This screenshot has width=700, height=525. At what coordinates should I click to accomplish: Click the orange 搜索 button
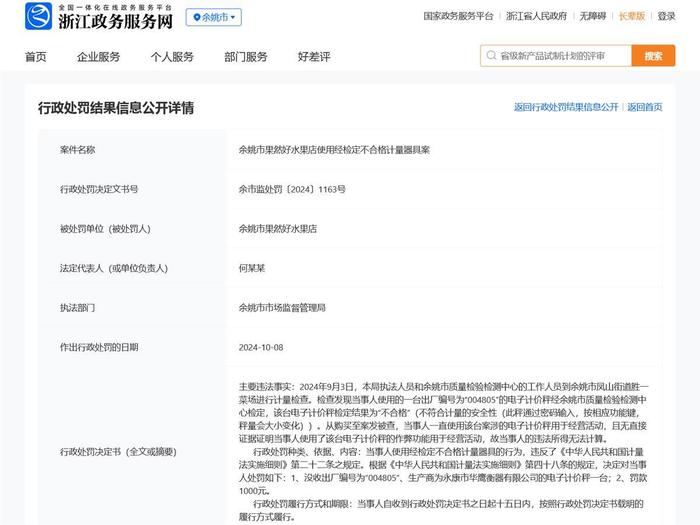653,56
